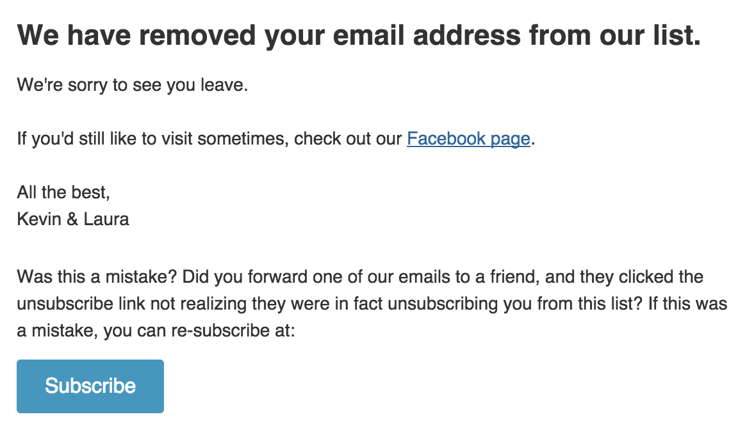Image resolution: width=747 pixels, height=435 pixels.
Task: Click the "you can re-subscribe at:" text
Action: pos(199,330)
